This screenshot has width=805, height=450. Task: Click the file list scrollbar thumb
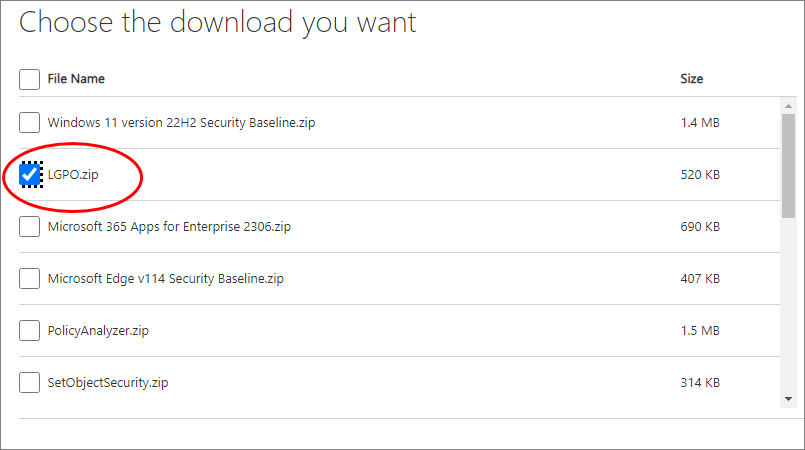click(788, 166)
